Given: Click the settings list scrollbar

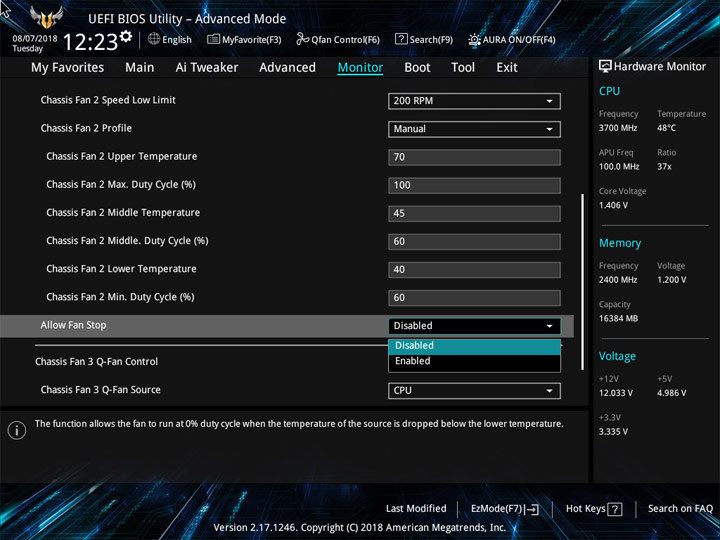Looking at the screenshot, I should pyautogui.click(x=583, y=281).
